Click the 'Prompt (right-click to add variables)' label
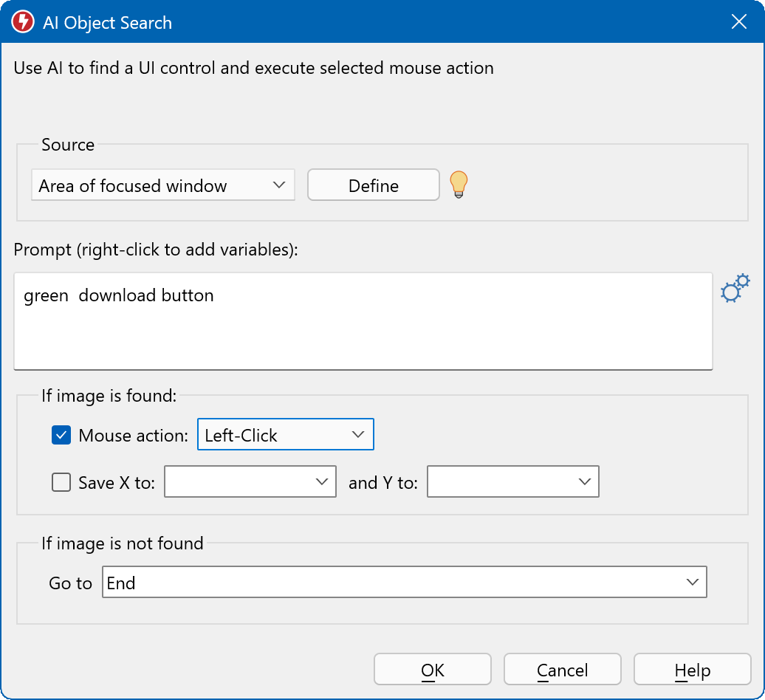765x700 pixels. (156, 250)
